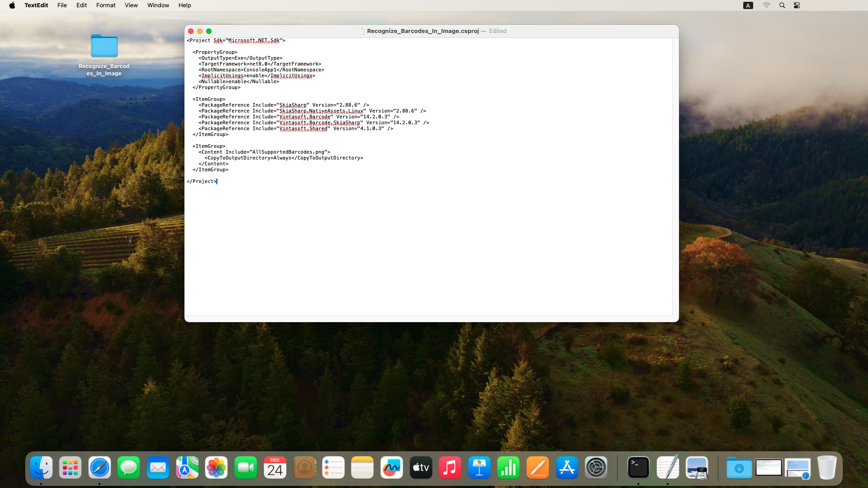Open the Preview app in Dock
868x488 pixels.
coord(697,468)
